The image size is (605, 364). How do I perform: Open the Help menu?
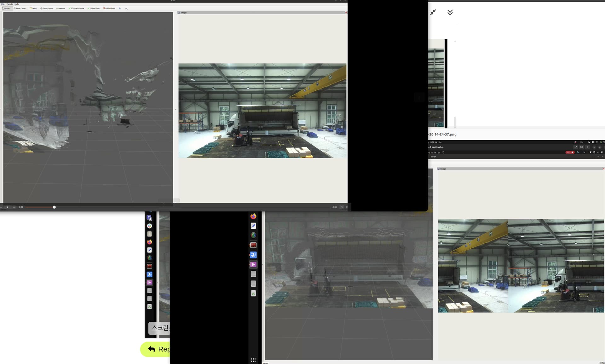tap(17, 4)
